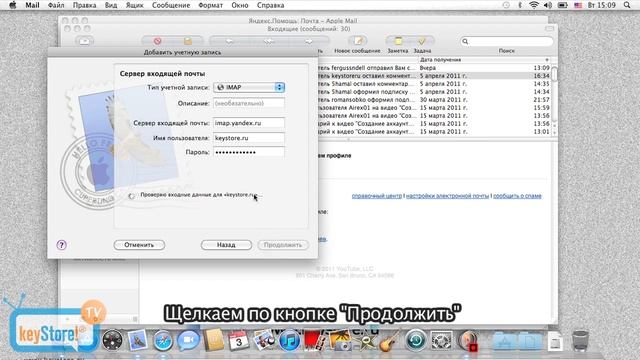Select the keystoreru message at 16:34

coord(434,76)
